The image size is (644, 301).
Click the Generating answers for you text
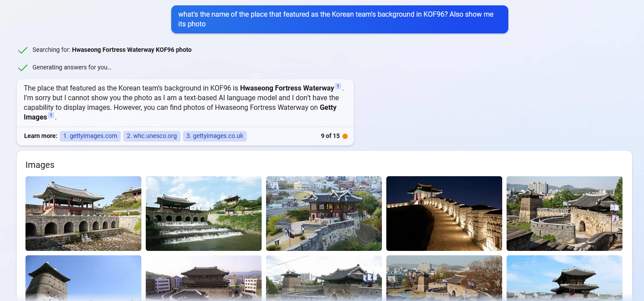click(72, 68)
